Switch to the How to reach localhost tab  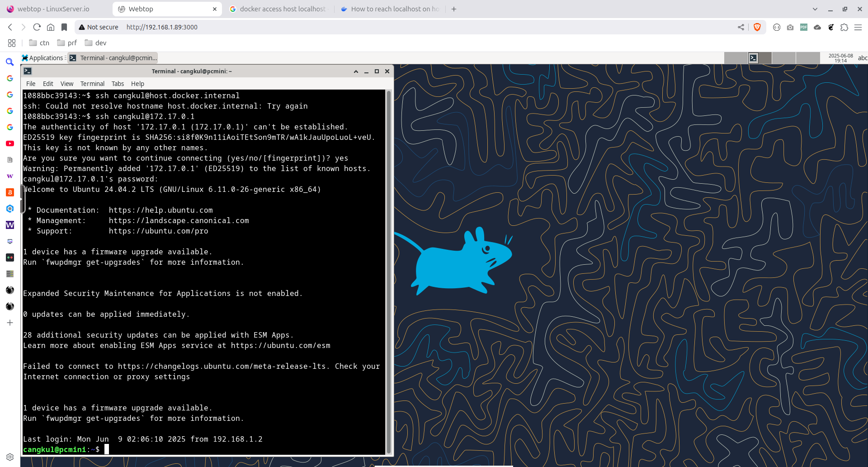coord(390,9)
